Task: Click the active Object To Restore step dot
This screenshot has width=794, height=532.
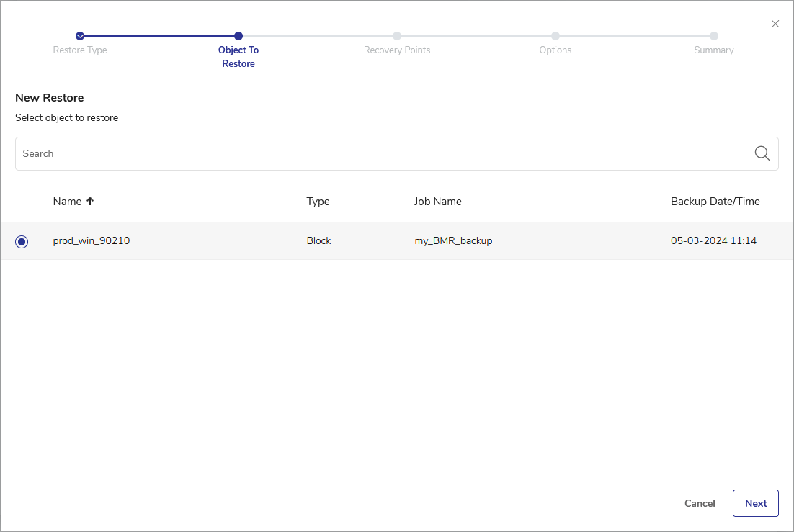Action: click(x=238, y=36)
